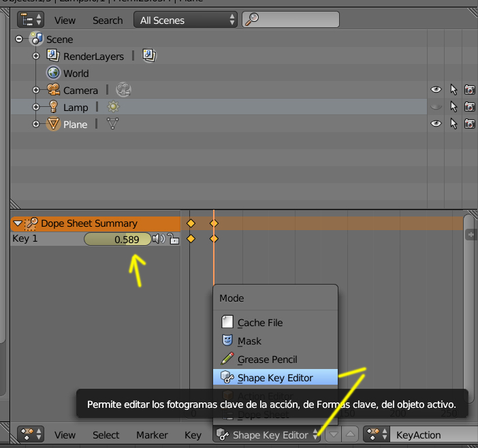478x448 pixels.
Task: Collapse the Dope Sheet Summary triangle
Action: point(18,224)
